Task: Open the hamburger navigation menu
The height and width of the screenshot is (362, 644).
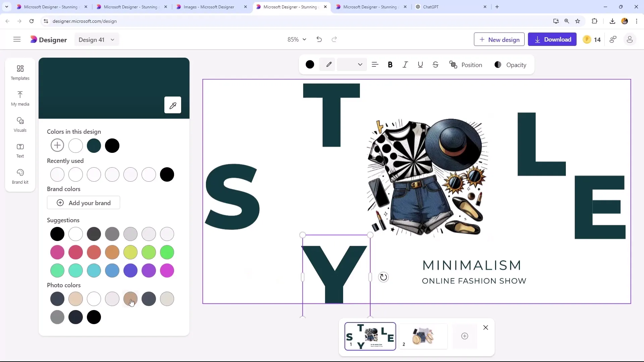Action: pos(17,40)
